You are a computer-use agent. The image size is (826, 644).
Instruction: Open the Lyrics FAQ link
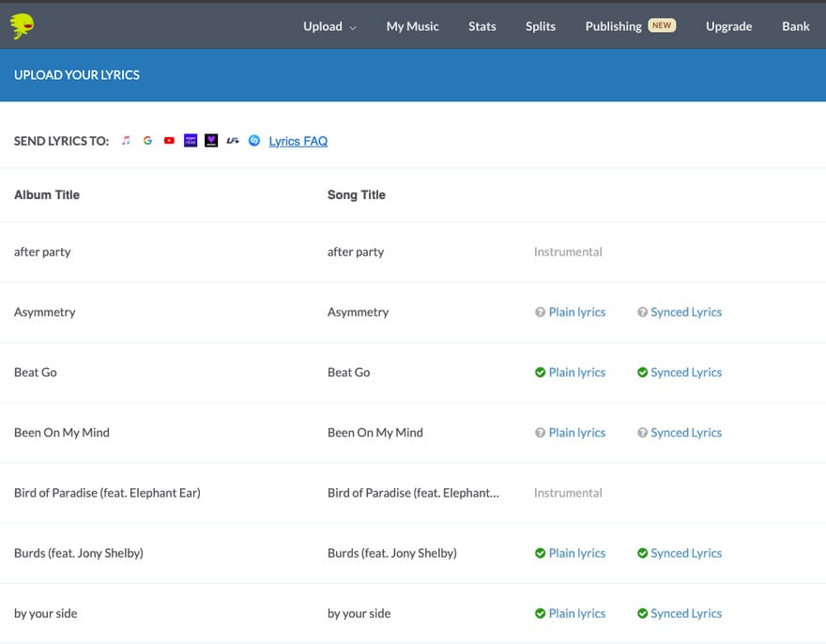click(298, 141)
